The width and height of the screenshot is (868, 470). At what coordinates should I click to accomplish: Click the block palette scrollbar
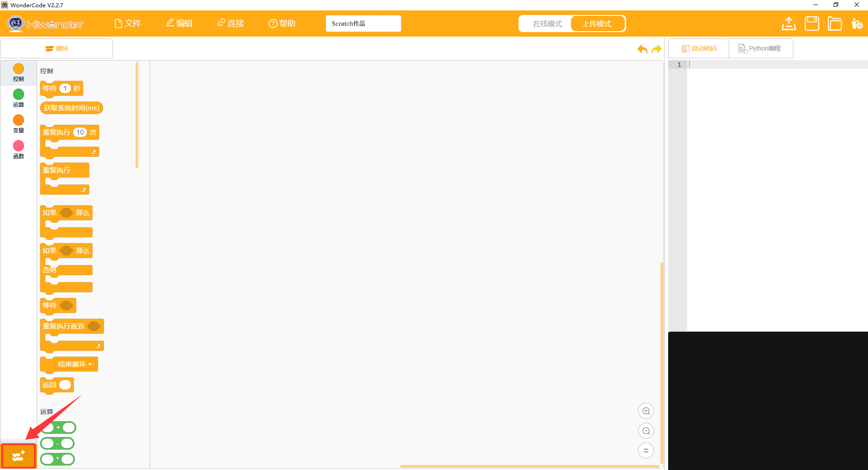137,115
